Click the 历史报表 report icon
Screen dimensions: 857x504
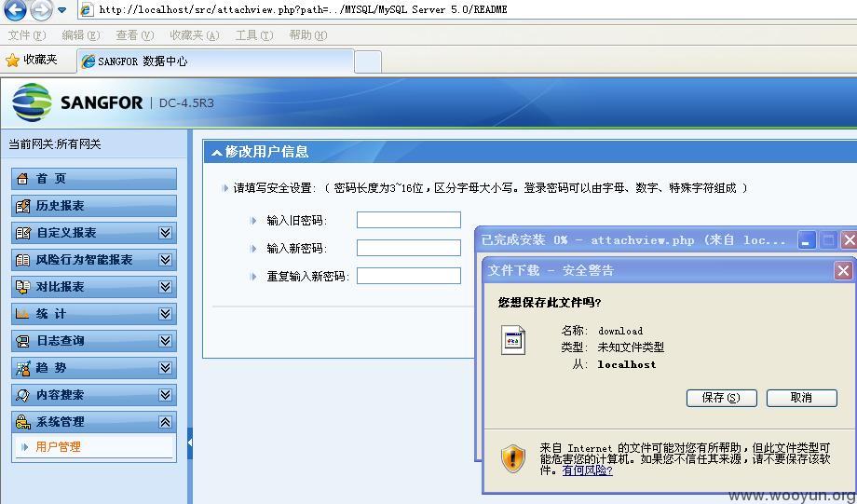click(x=23, y=206)
